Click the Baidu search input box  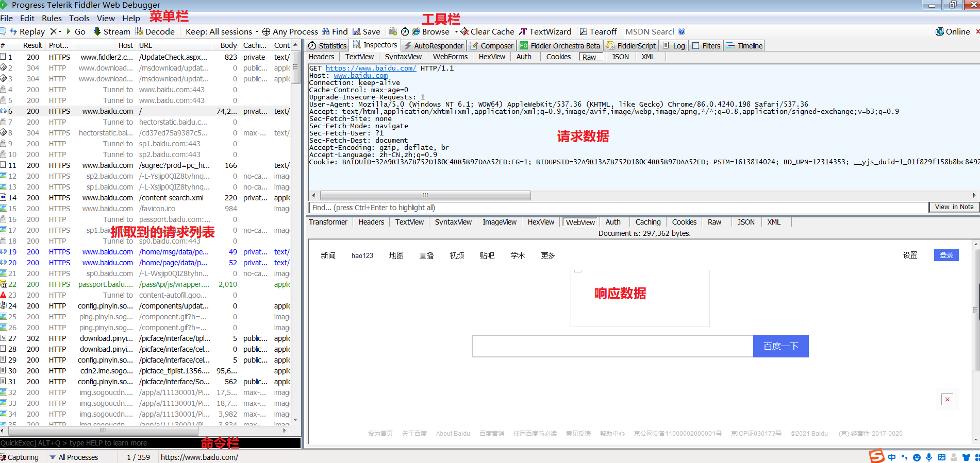[x=612, y=346]
